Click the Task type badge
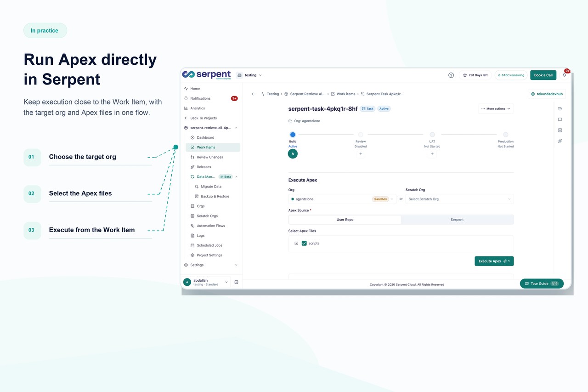The width and height of the screenshot is (588, 392). (367, 109)
